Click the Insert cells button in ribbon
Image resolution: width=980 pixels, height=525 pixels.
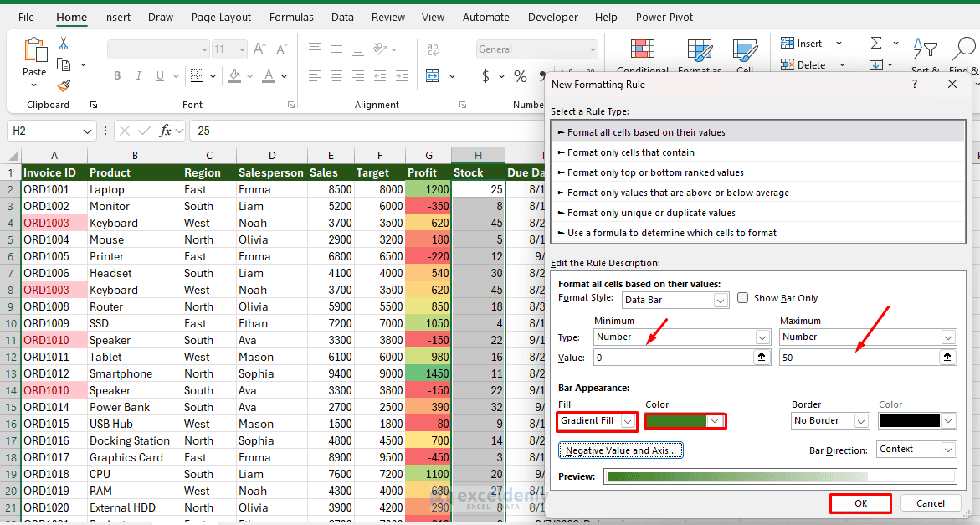point(801,44)
